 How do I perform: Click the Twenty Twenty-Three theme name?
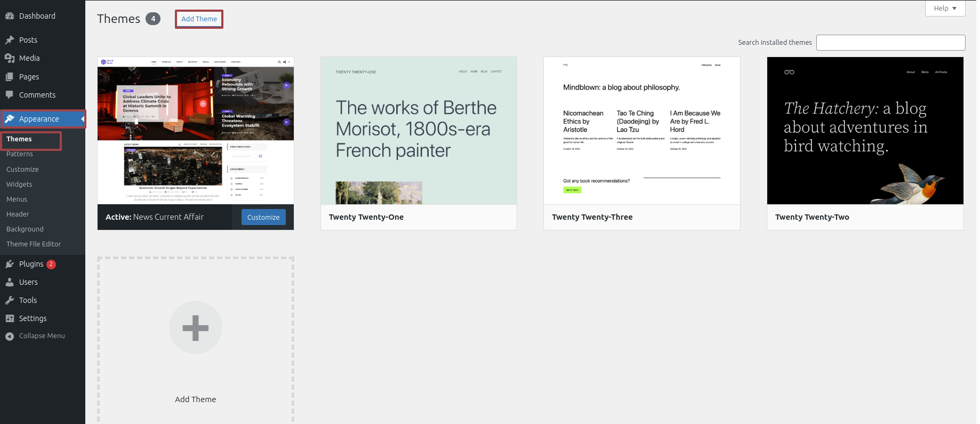(x=592, y=217)
